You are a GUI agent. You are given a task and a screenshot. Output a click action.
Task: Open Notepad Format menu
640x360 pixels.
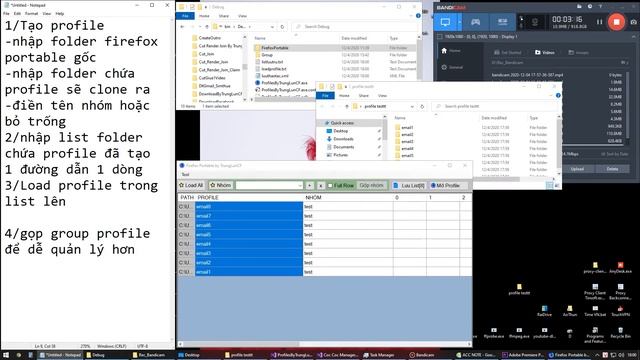(x=31, y=13)
